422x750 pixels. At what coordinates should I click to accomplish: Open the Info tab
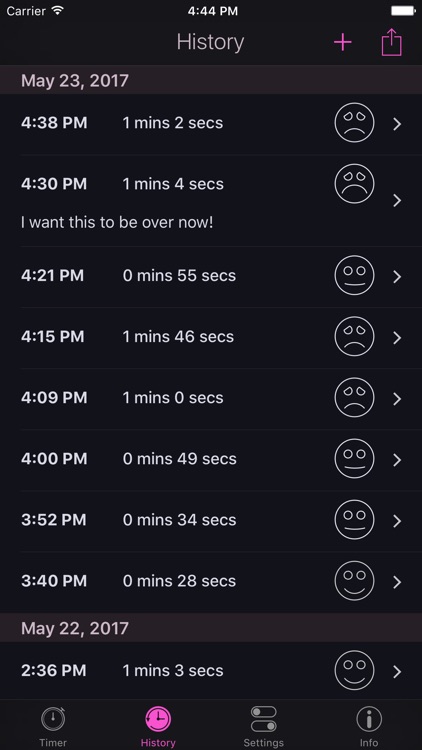[369, 727]
